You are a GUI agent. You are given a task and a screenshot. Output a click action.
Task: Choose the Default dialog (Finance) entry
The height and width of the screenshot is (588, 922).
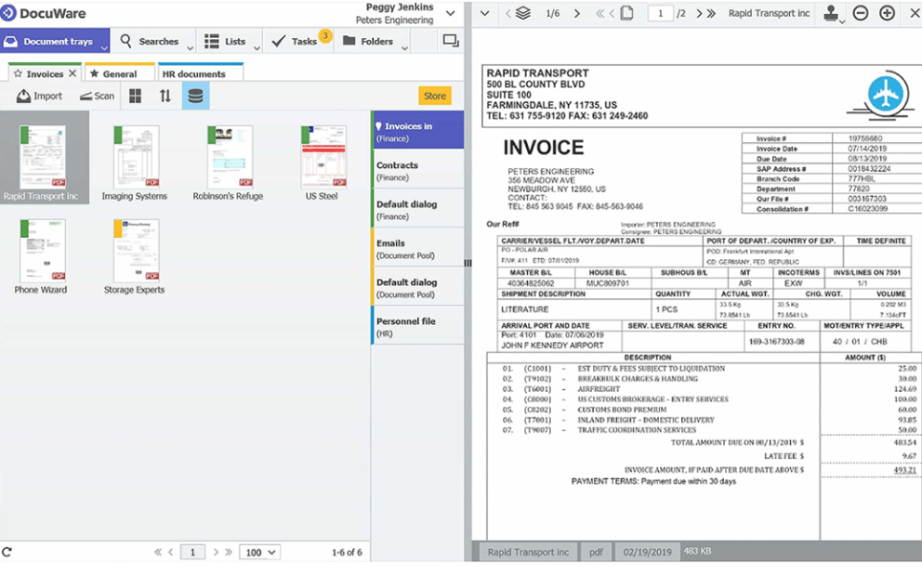point(417,208)
